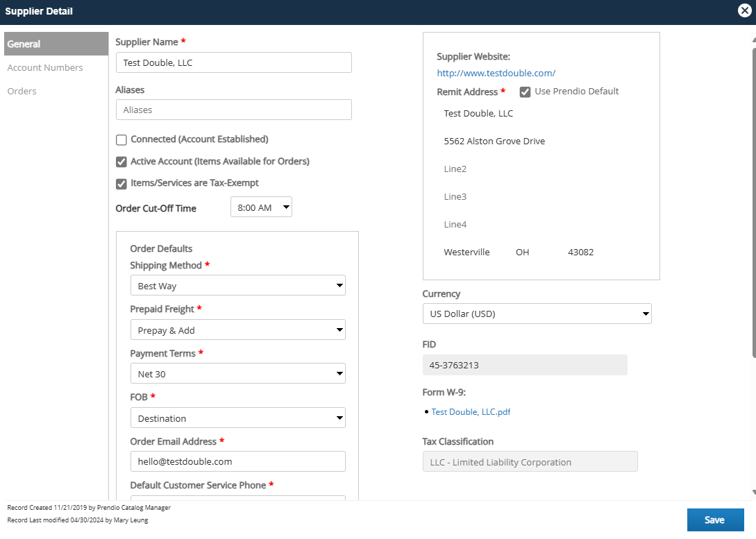Switch to the Account Numbers tab
756x539 pixels.
45,67
